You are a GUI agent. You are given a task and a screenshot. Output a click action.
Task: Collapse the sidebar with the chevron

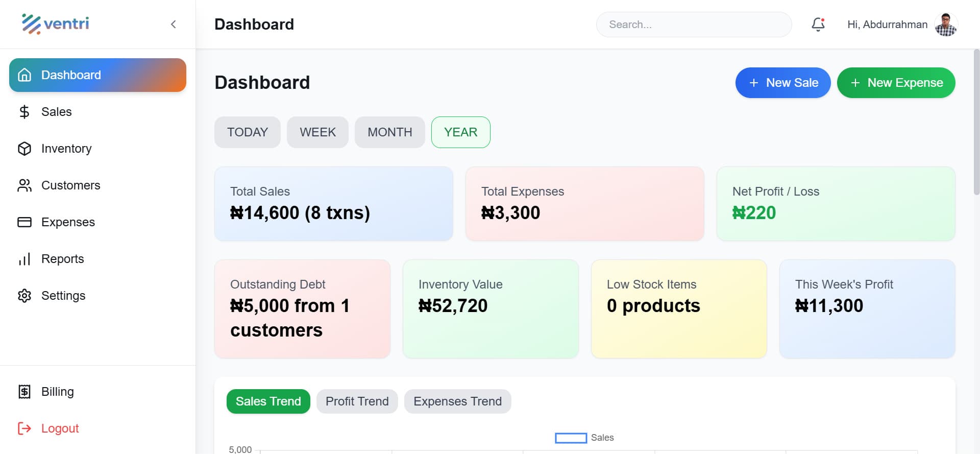click(x=173, y=24)
